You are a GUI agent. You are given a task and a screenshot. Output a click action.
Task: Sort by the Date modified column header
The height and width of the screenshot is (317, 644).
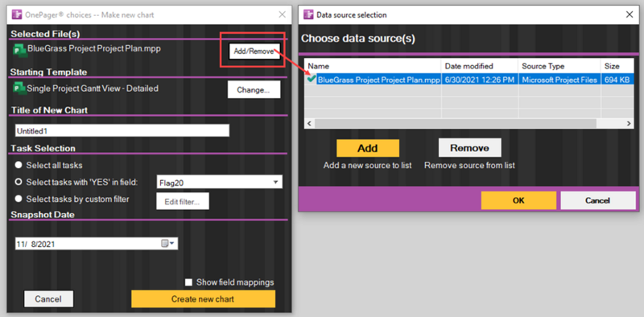(x=479, y=66)
